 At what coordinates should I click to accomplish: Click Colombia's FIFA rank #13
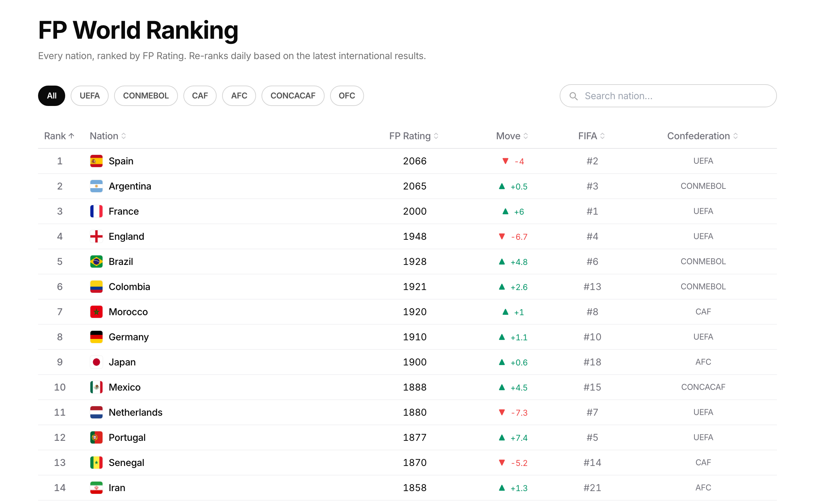tap(592, 287)
